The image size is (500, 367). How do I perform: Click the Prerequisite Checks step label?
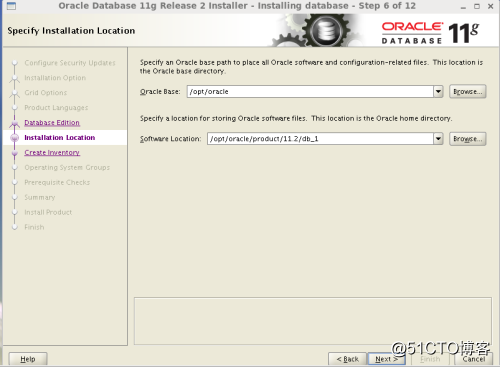point(57,182)
